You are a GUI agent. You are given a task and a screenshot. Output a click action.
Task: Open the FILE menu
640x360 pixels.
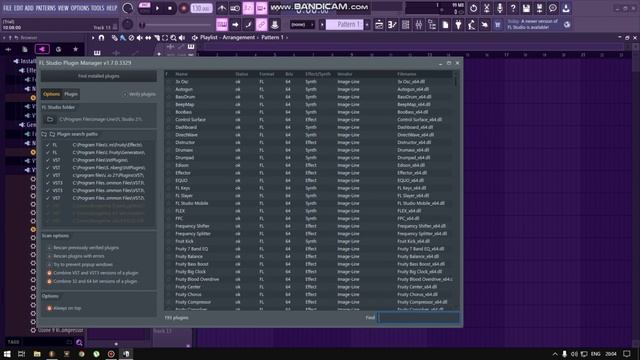tap(7, 8)
